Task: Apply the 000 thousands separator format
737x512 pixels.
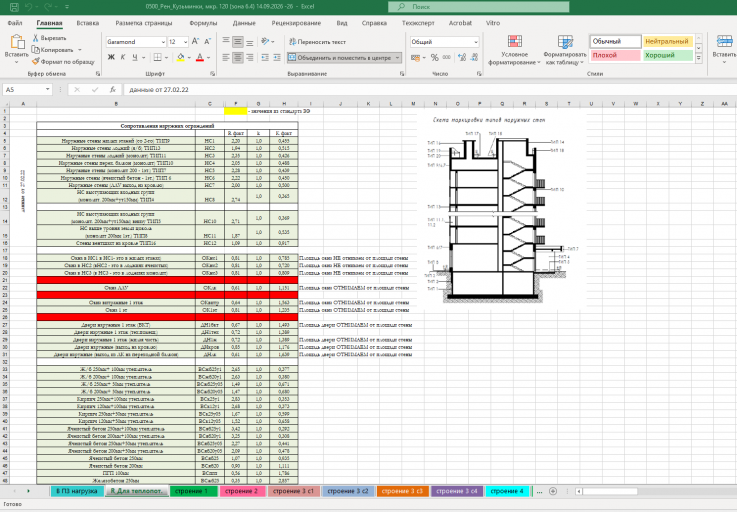Action: (447, 57)
